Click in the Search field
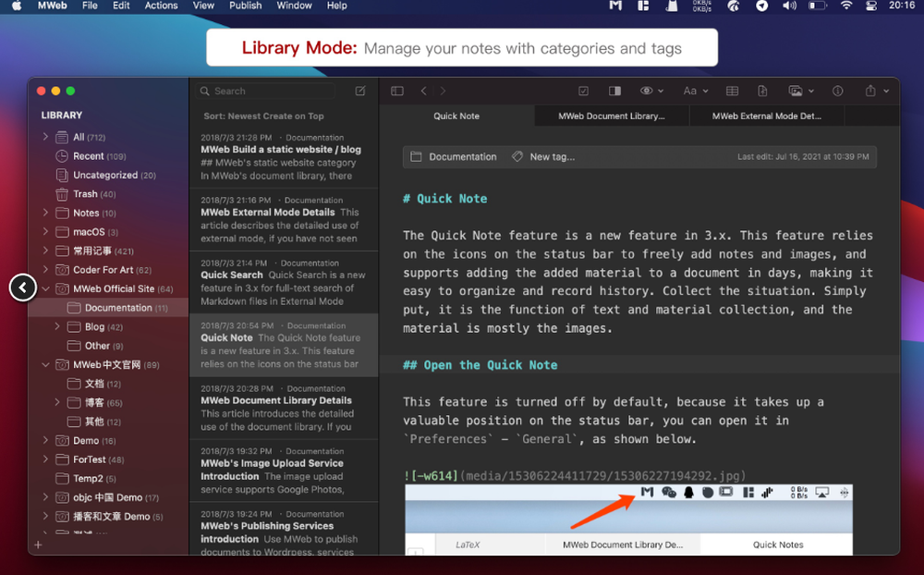The height and width of the screenshot is (575, 924). pyautogui.click(x=265, y=91)
